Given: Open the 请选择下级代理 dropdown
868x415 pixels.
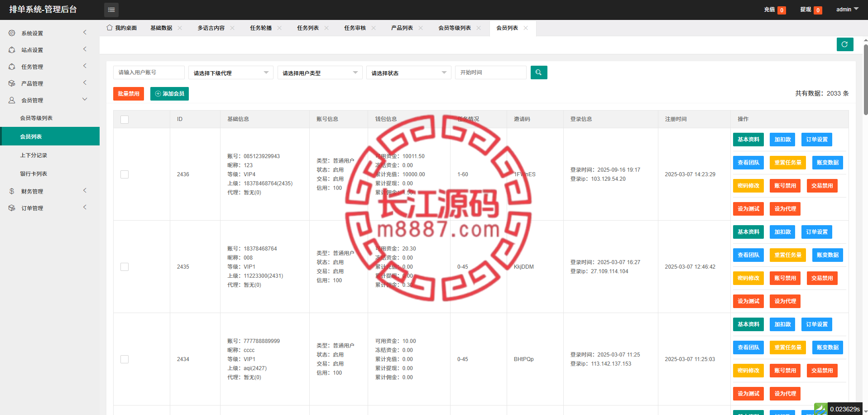Looking at the screenshot, I should (x=231, y=72).
